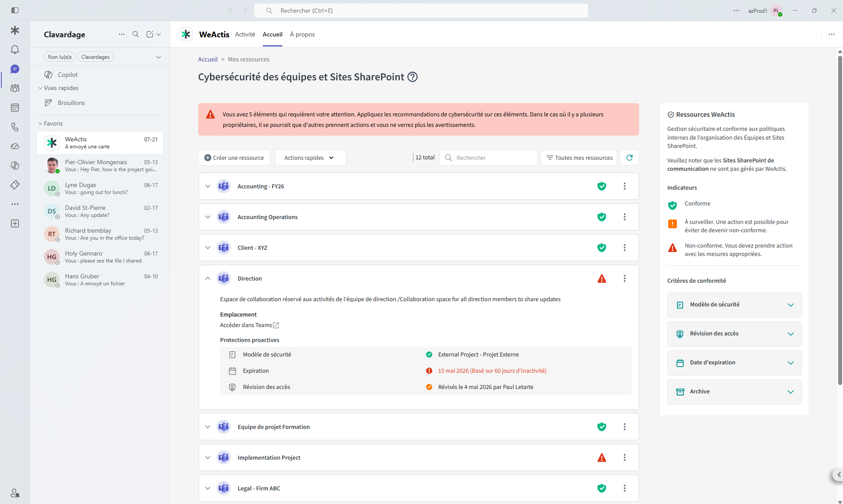Click compliant shield on Legal - Firm ABC
Screen dimensions: 843x504
point(602,488)
